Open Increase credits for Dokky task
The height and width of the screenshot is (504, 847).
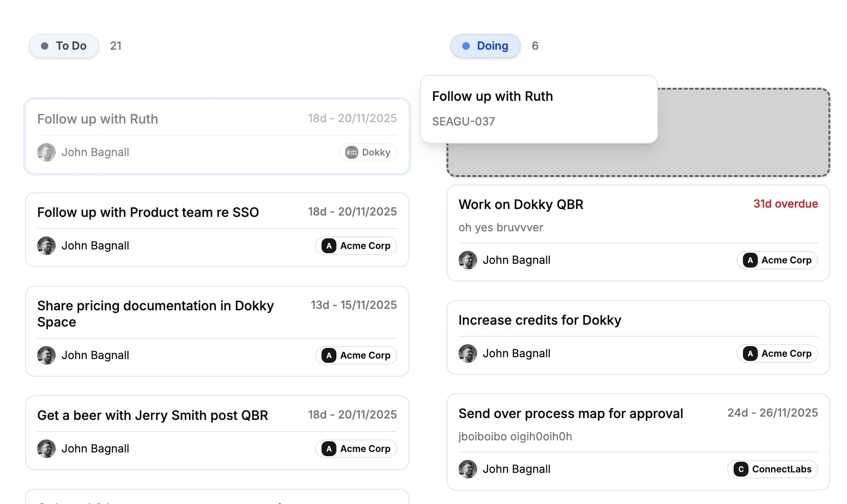point(540,320)
